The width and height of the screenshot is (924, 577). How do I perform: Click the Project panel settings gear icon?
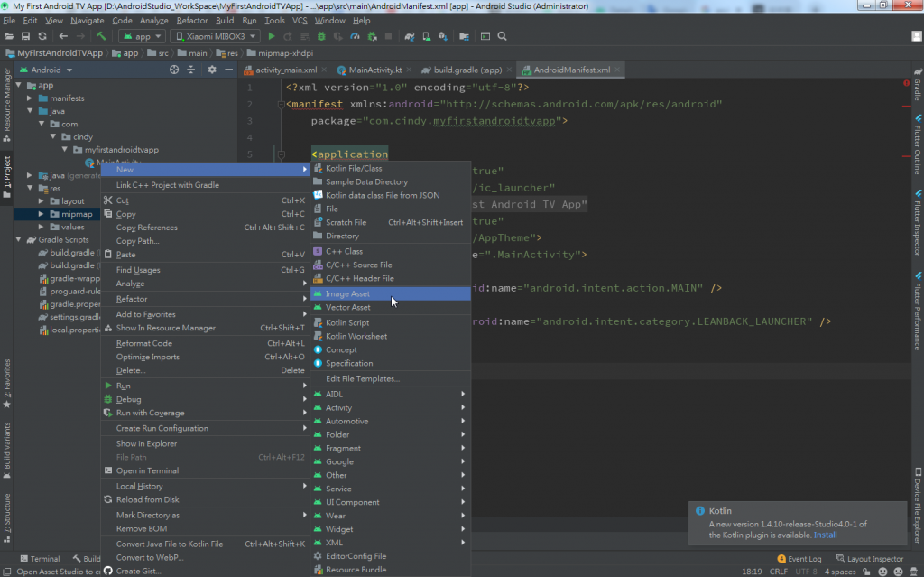[211, 70]
